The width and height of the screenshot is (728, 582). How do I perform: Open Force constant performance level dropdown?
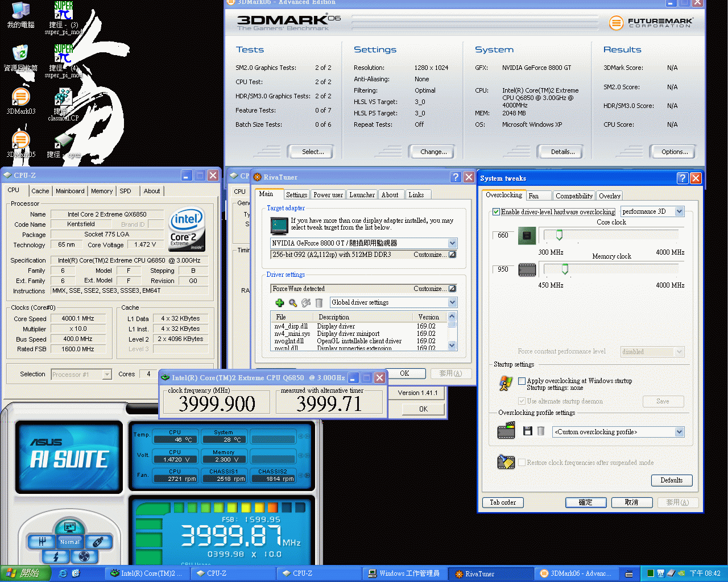coord(679,352)
